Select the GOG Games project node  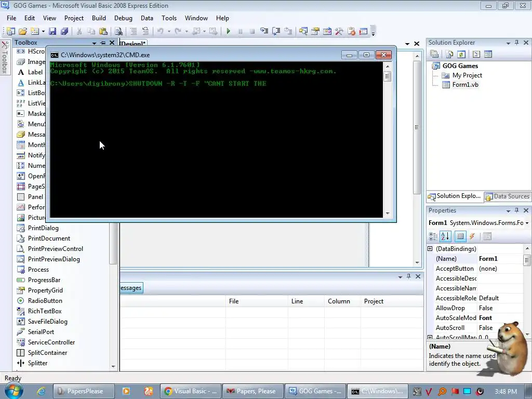pos(460,66)
